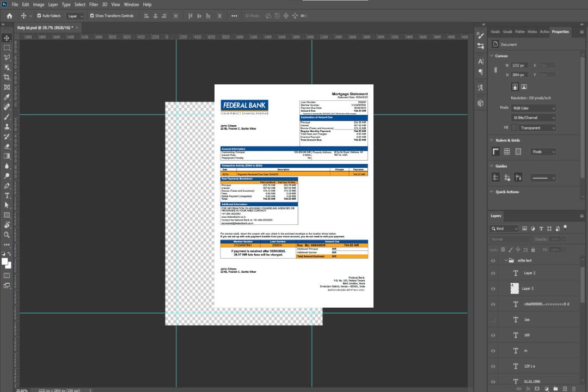The image size is (588, 392).
Task: Select the Move tool in the toolbox
Action: point(7,38)
